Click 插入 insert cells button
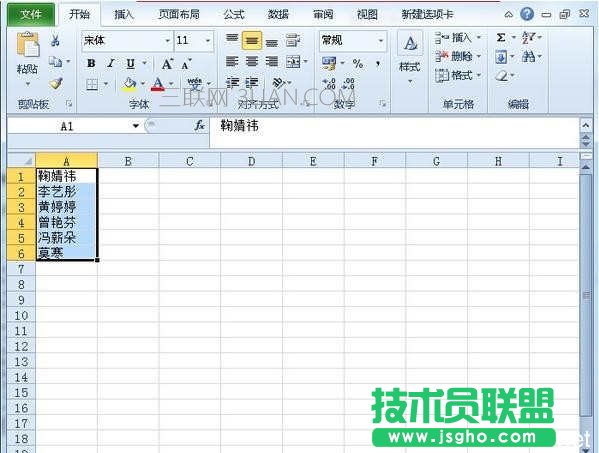This screenshot has width=599, height=453. [x=457, y=37]
